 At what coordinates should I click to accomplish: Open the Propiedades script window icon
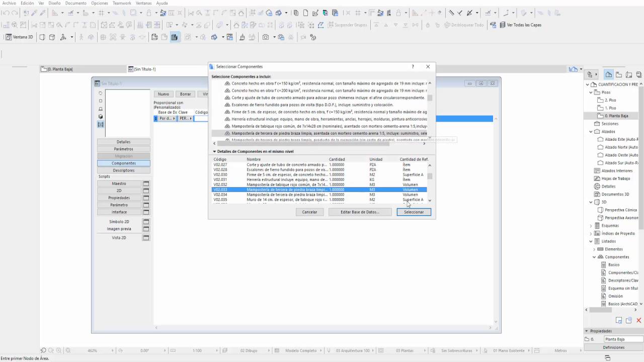point(146,198)
